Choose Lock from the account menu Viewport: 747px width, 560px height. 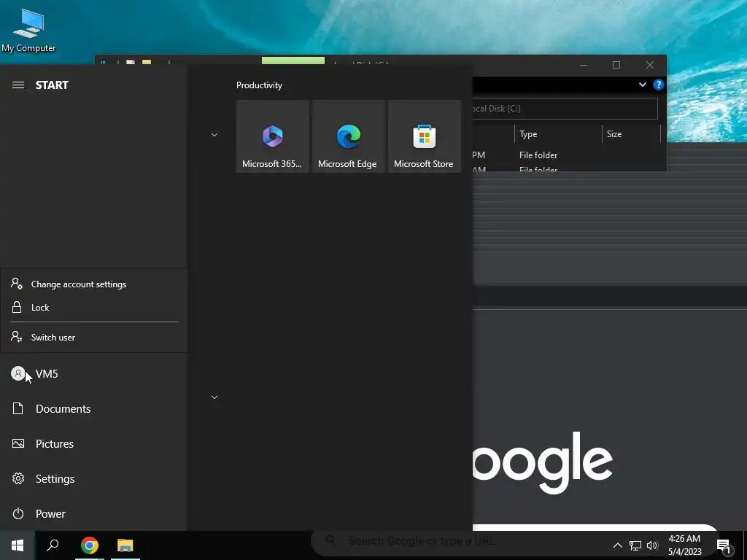(x=94, y=308)
